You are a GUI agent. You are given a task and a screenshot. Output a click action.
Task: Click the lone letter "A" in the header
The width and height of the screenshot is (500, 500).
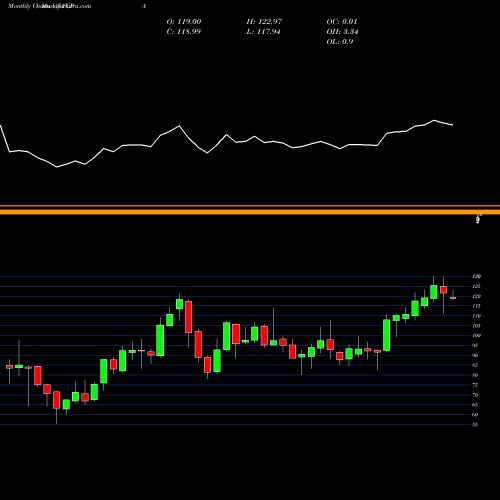[144, 6]
